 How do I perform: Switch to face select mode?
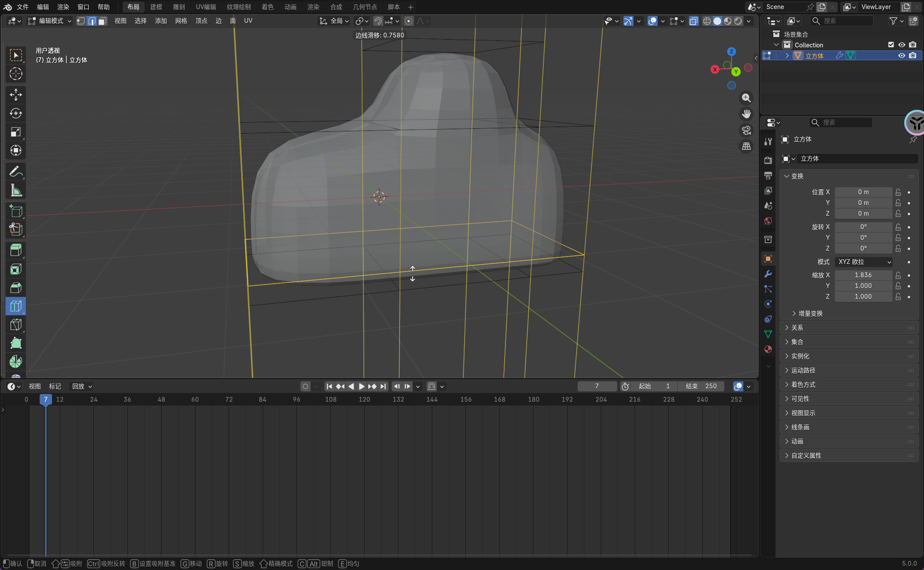pyautogui.click(x=102, y=21)
